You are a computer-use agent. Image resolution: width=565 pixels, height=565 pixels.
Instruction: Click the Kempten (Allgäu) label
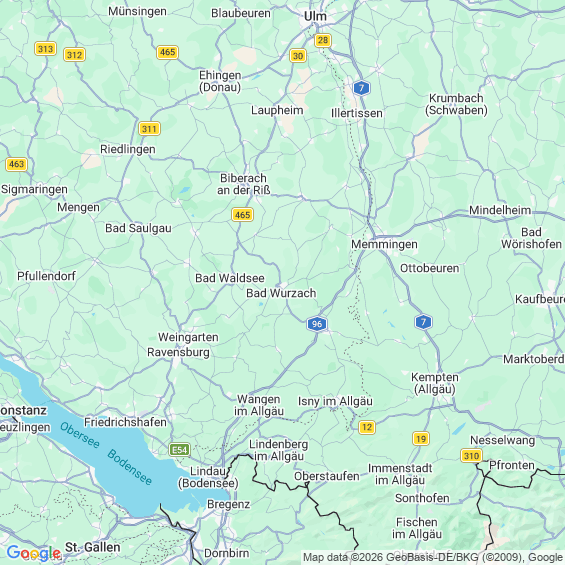coord(435,383)
